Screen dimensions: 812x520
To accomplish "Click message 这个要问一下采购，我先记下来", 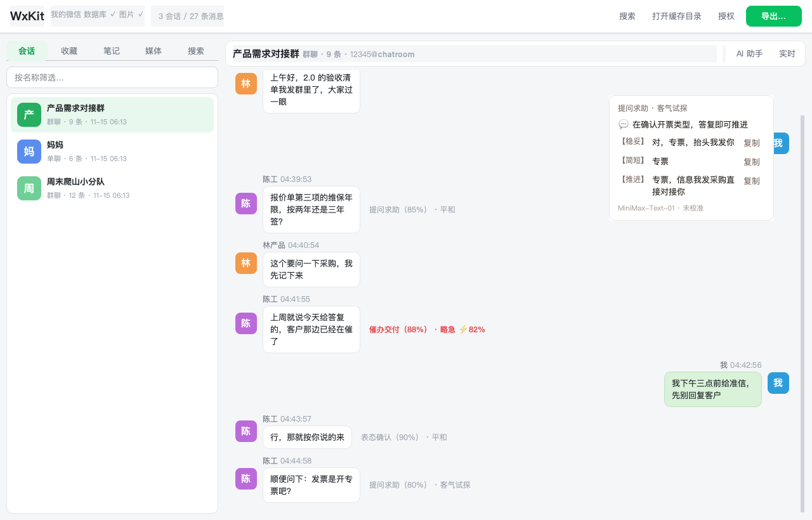I will (311, 270).
